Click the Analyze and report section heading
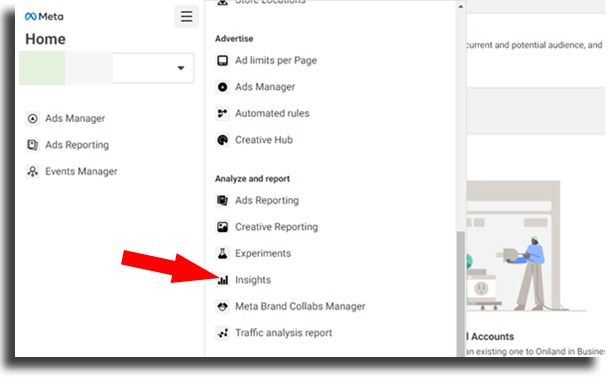 252,179
